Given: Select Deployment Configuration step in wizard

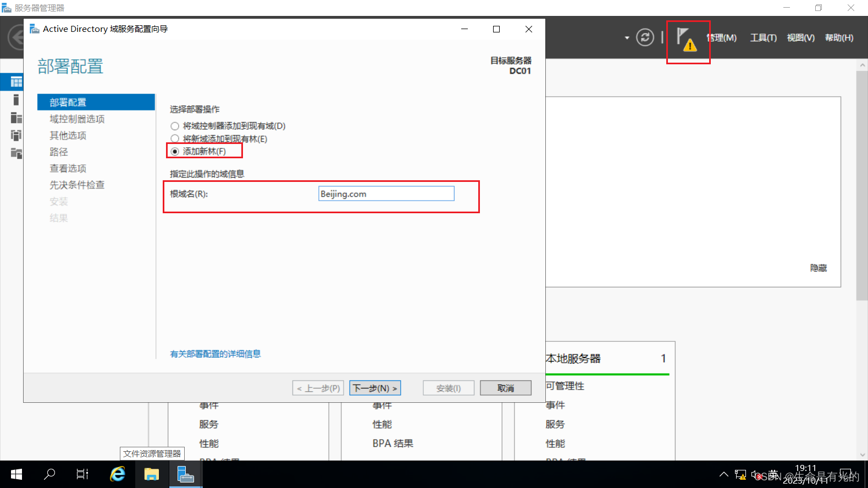Looking at the screenshot, I should (x=96, y=102).
